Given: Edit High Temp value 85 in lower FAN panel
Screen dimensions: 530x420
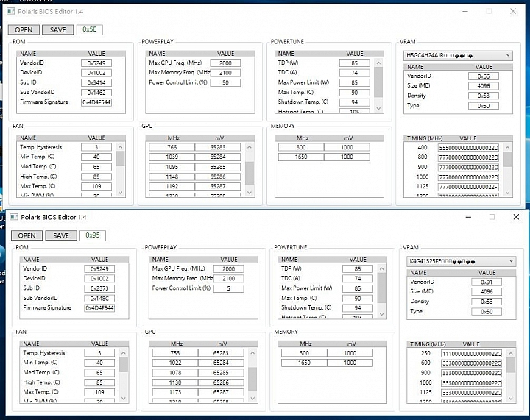Looking at the screenshot, I should [x=99, y=382].
